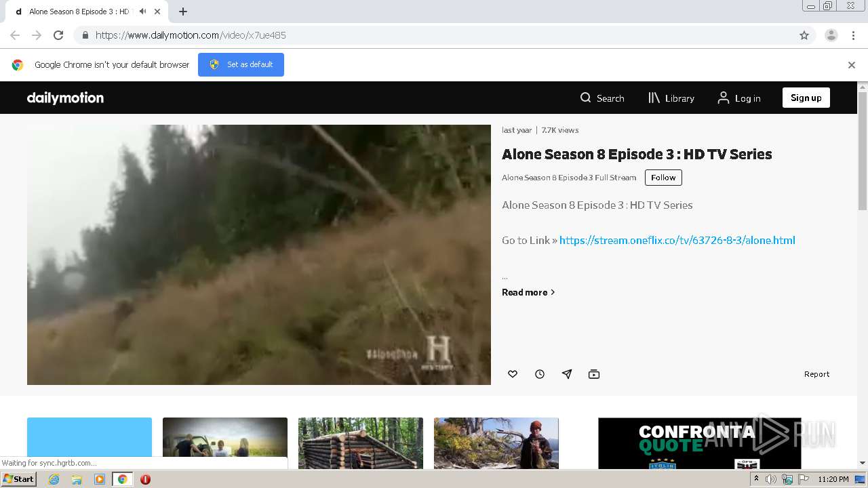This screenshot has width=868, height=488.
Task: Click the dailymotion logo
Action: point(65,98)
